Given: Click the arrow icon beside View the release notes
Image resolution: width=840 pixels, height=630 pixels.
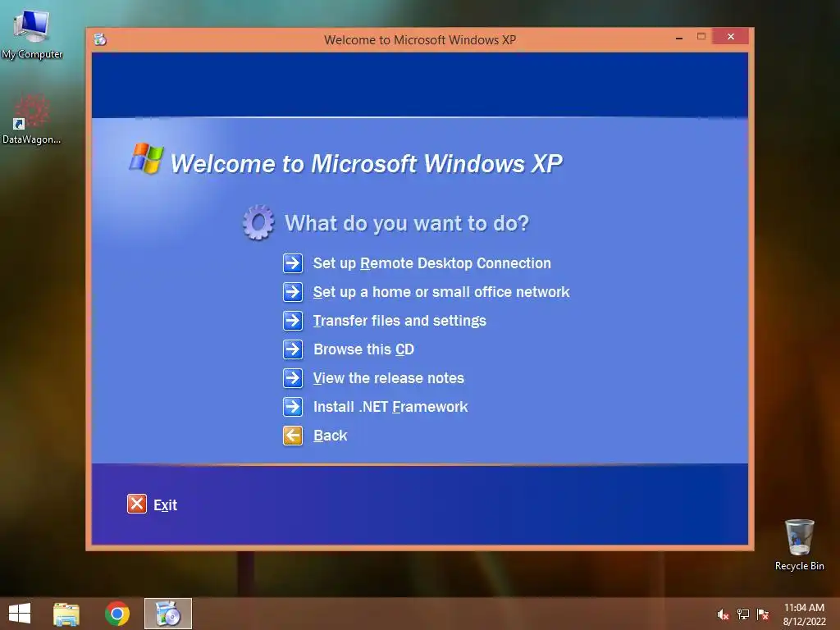Looking at the screenshot, I should pyautogui.click(x=293, y=378).
